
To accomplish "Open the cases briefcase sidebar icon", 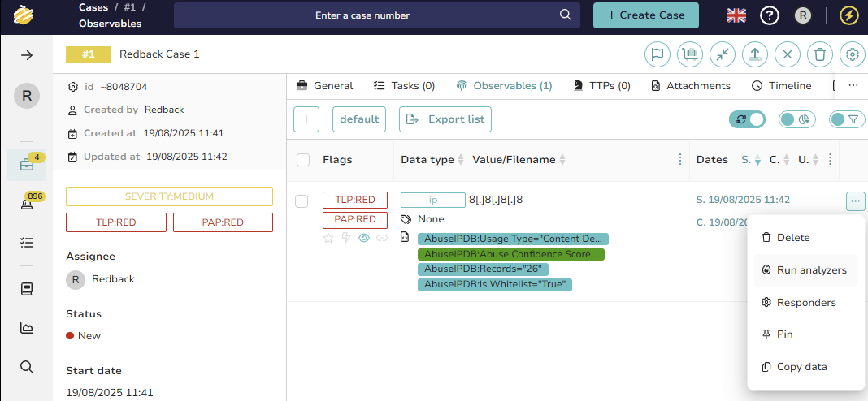I will (27, 165).
